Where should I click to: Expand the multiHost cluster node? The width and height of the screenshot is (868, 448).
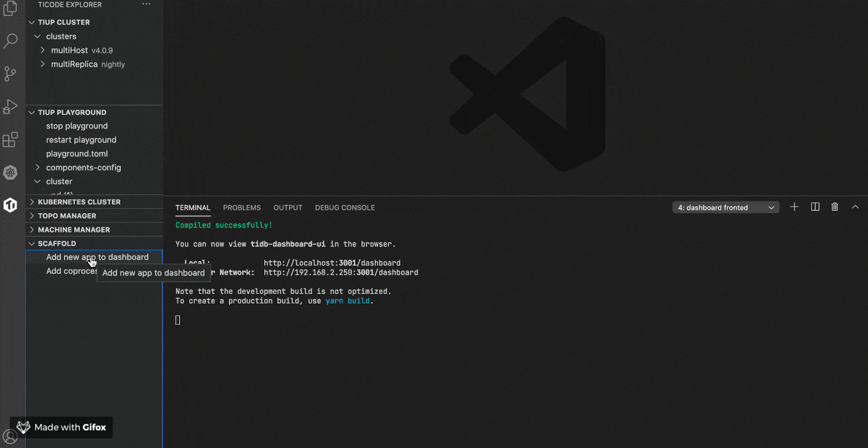click(x=43, y=50)
